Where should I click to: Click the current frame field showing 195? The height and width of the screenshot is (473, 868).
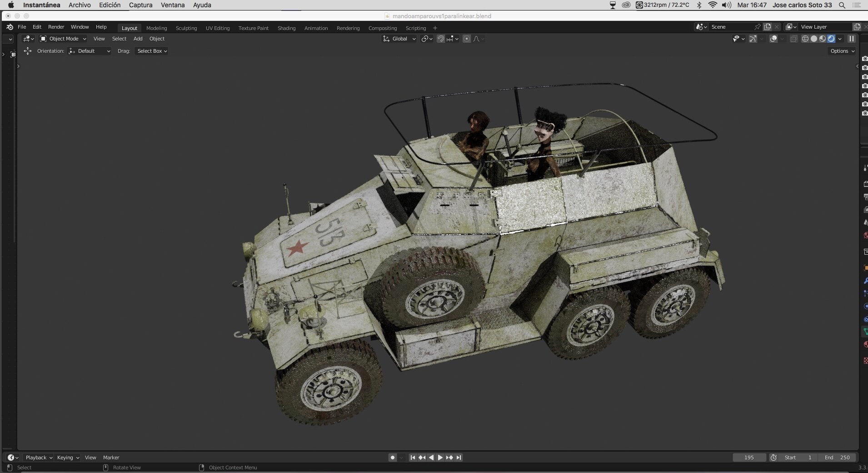point(749,458)
